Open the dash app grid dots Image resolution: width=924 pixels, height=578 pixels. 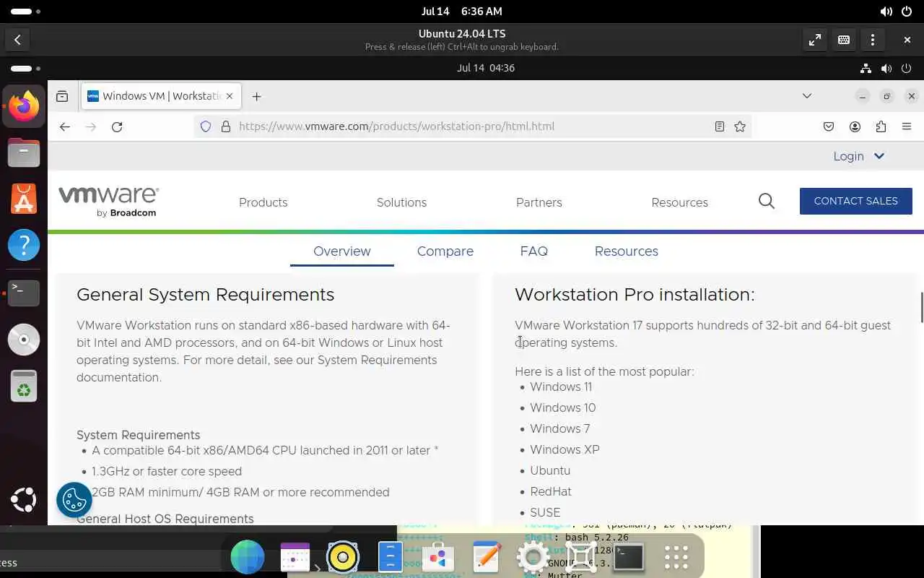[x=676, y=557]
